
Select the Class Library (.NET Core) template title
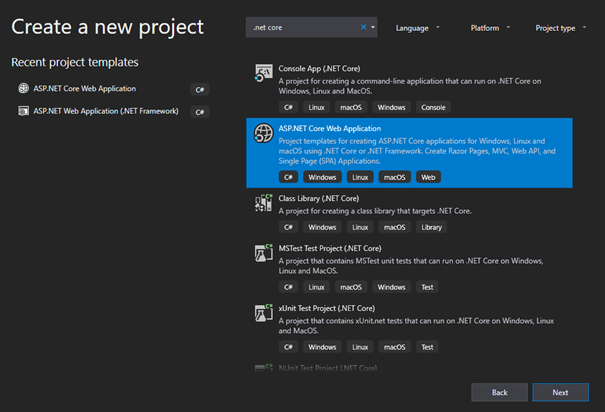coord(319,198)
